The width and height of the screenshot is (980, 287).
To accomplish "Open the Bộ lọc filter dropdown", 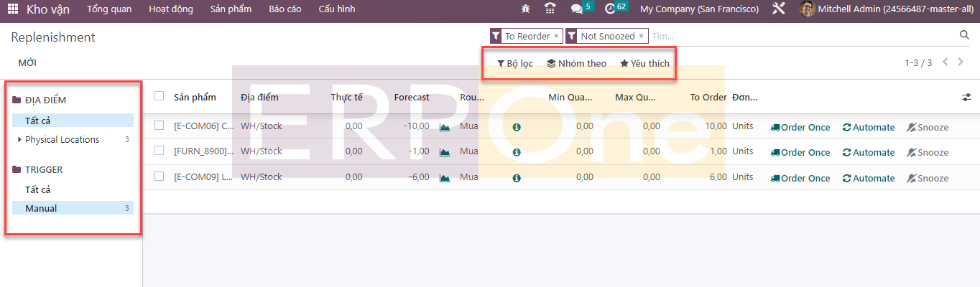I will coord(514,63).
